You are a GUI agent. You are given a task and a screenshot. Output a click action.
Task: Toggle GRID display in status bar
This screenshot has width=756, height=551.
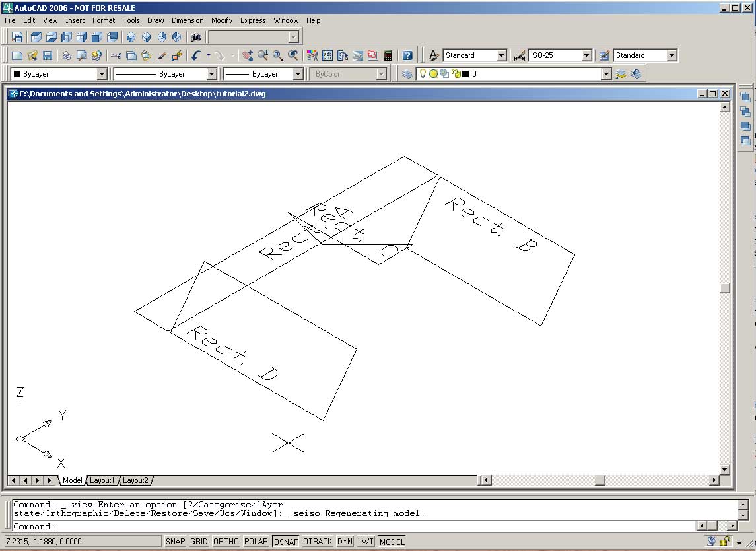[199, 542]
